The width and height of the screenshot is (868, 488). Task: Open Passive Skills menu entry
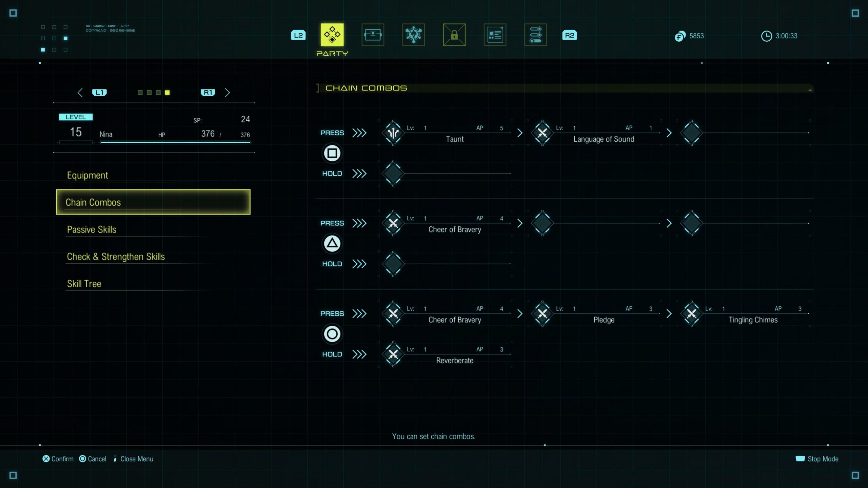point(153,229)
